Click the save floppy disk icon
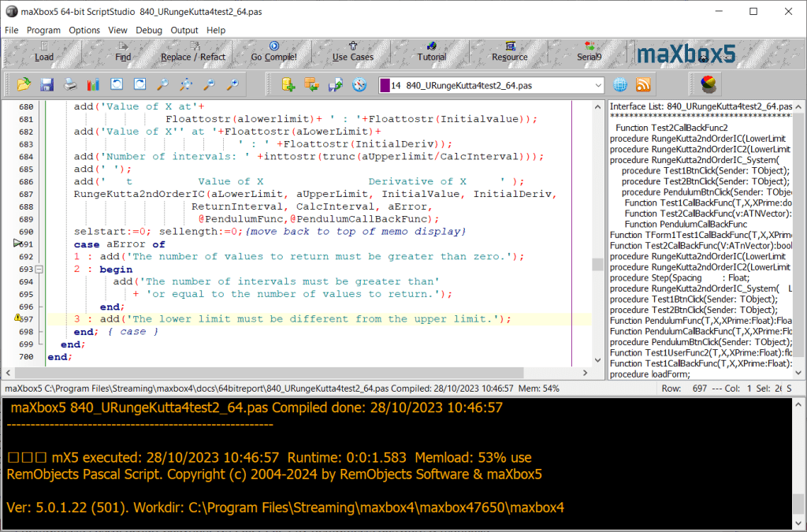 coord(46,84)
